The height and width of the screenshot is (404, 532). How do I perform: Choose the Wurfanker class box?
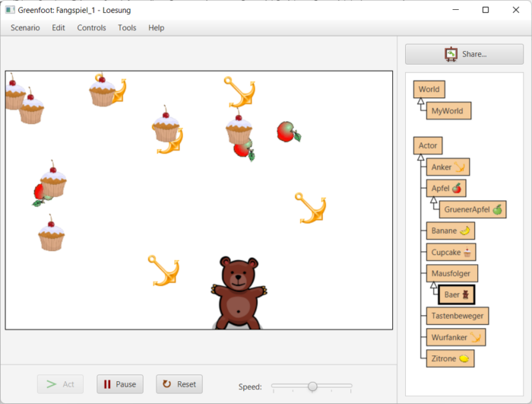coord(455,336)
